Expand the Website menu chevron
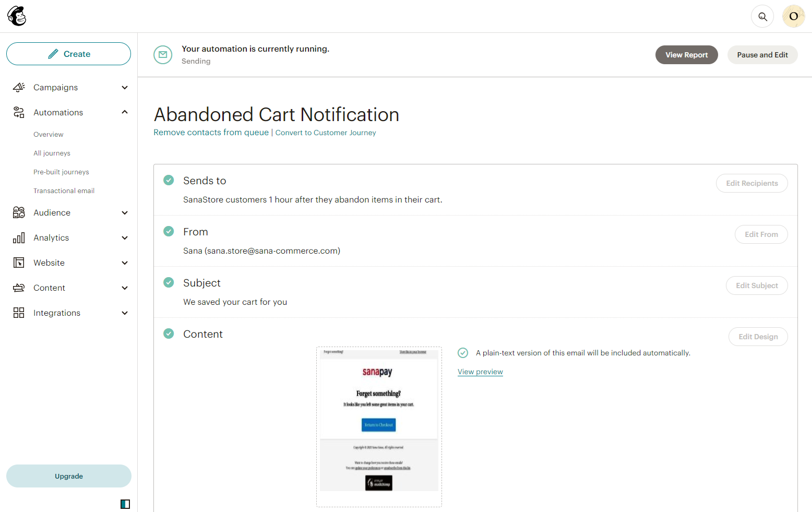 click(x=125, y=263)
